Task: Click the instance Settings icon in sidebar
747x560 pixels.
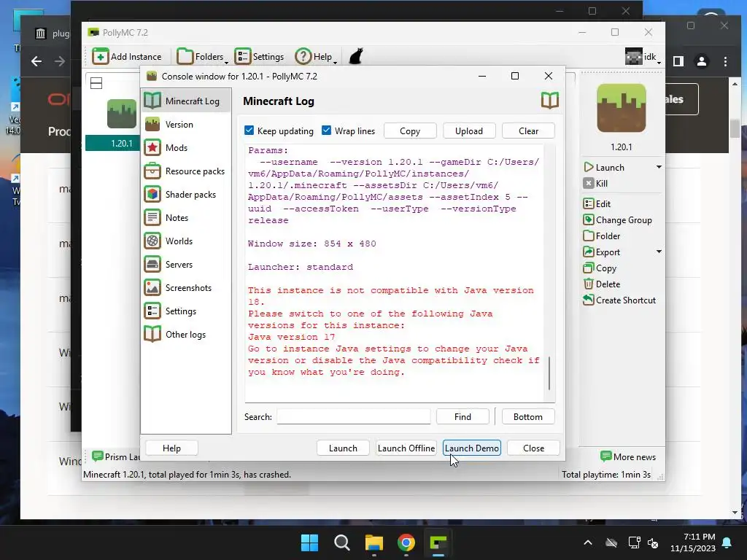Action: click(x=152, y=311)
